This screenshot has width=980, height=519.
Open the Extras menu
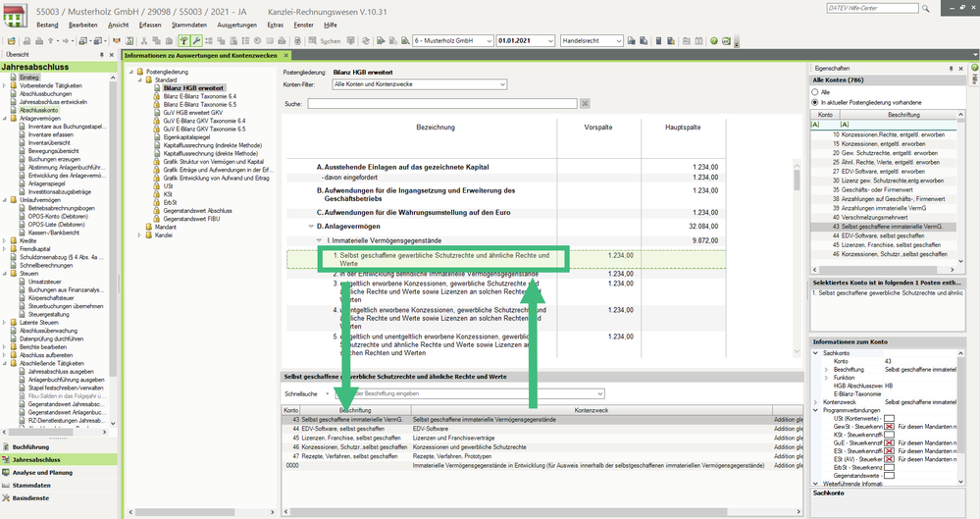click(x=275, y=25)
